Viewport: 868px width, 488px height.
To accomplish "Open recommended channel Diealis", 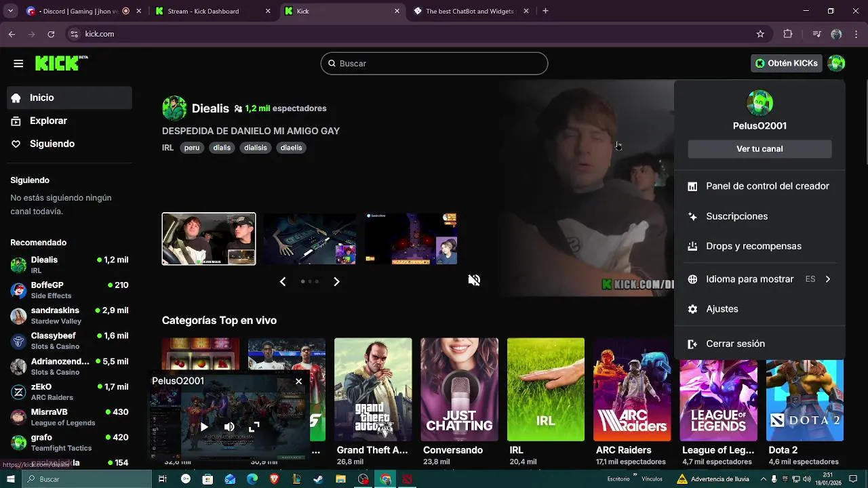I will (70, 265).
